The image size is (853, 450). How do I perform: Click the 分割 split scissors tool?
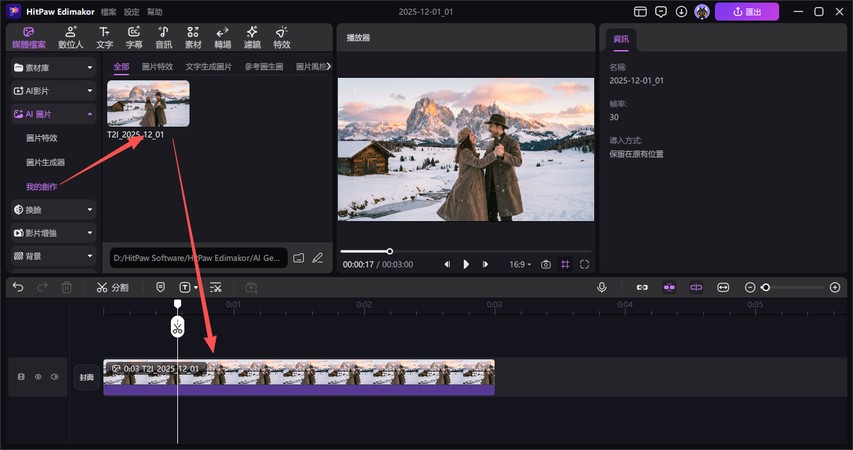112,287
